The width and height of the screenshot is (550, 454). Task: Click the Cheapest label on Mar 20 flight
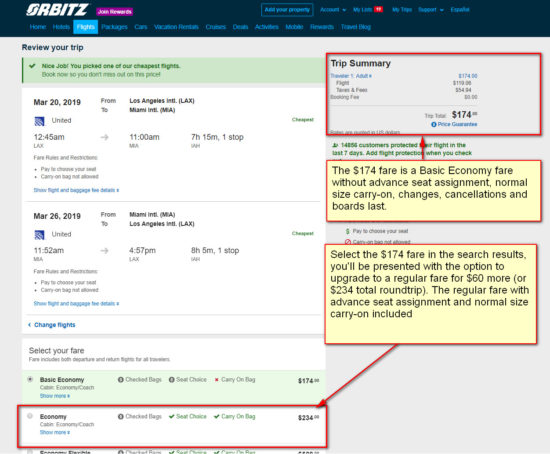(303, 120)
